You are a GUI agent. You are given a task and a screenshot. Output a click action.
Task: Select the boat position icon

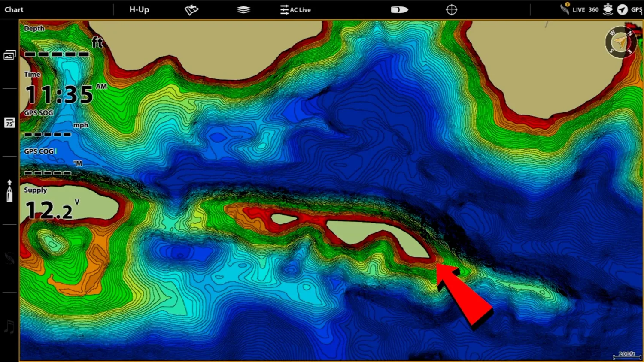[399, 9]
